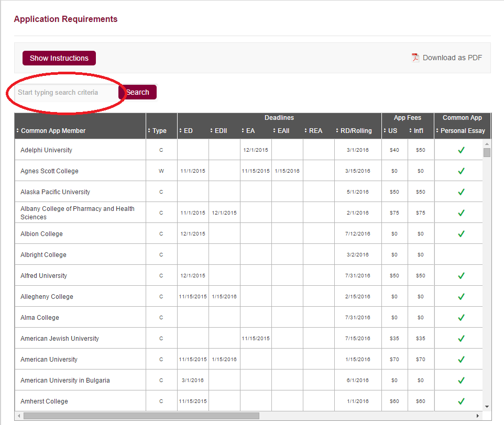Click Agnes Scott's EAII deadline 1/15/2016

tap(287, 171)
